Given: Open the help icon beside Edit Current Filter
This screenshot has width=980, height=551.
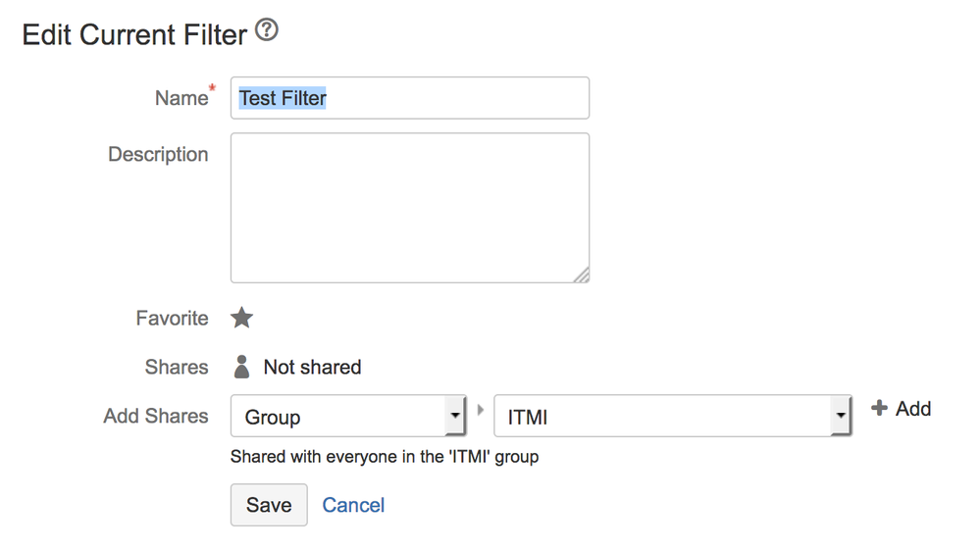Looking at the screenshot, I should coord(266,31).
